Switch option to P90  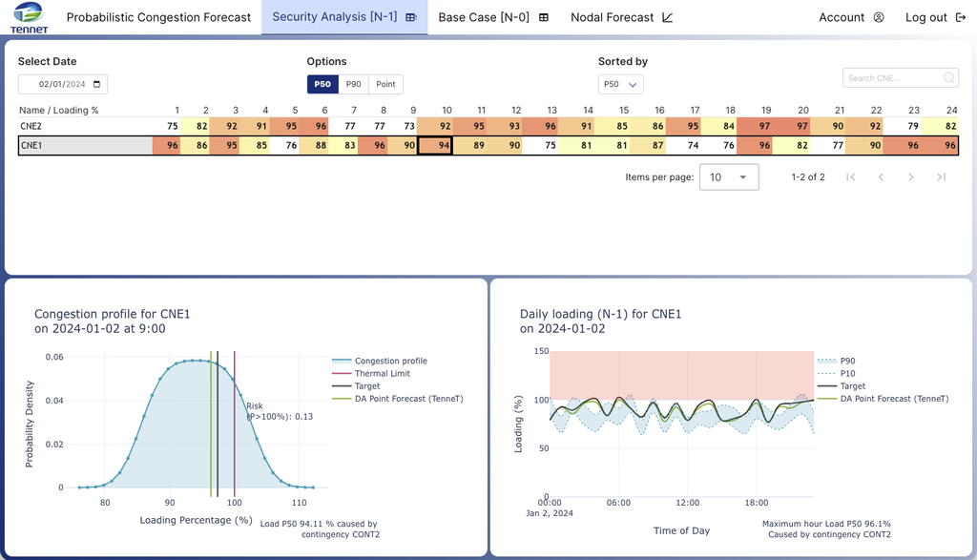(x=353, y=84)
